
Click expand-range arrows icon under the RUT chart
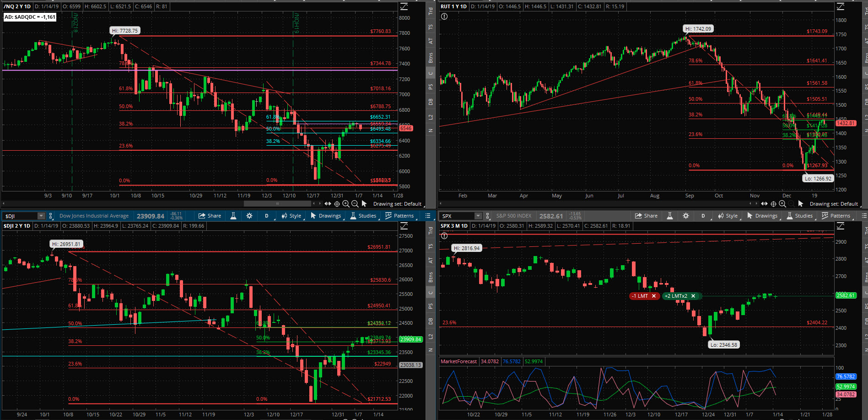[x=764, y=204]
